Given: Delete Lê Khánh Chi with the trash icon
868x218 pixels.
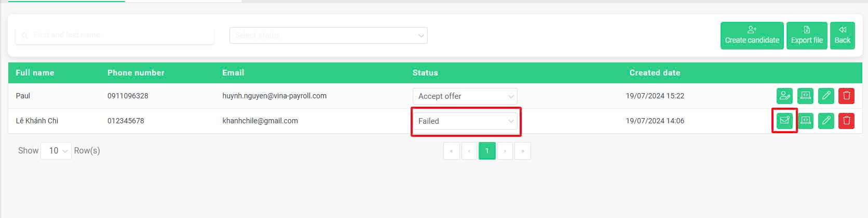Looking at the screenshot, I should (846, 121).
